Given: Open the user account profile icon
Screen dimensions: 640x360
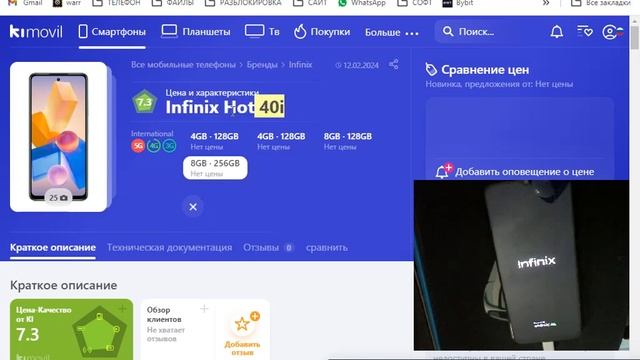Looking at the screenshot, I should click(612, 32).
